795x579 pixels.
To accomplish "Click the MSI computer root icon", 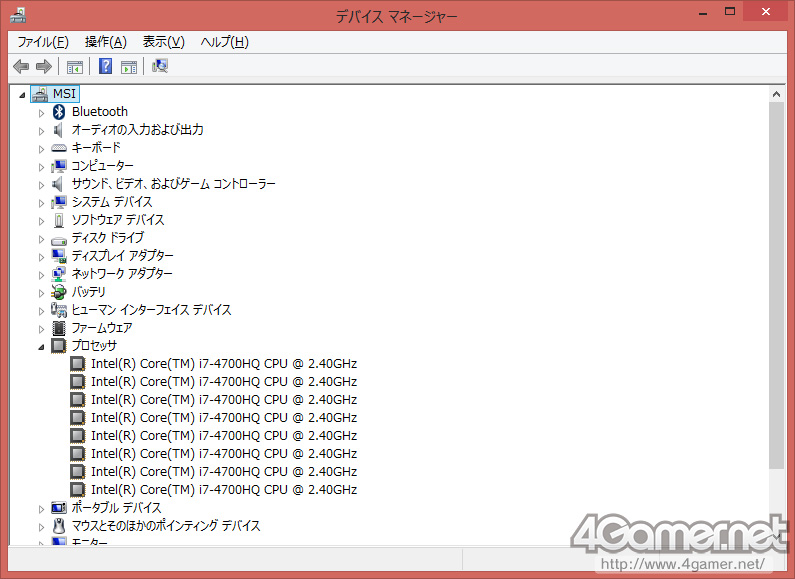I will click(x=40, y=94).
